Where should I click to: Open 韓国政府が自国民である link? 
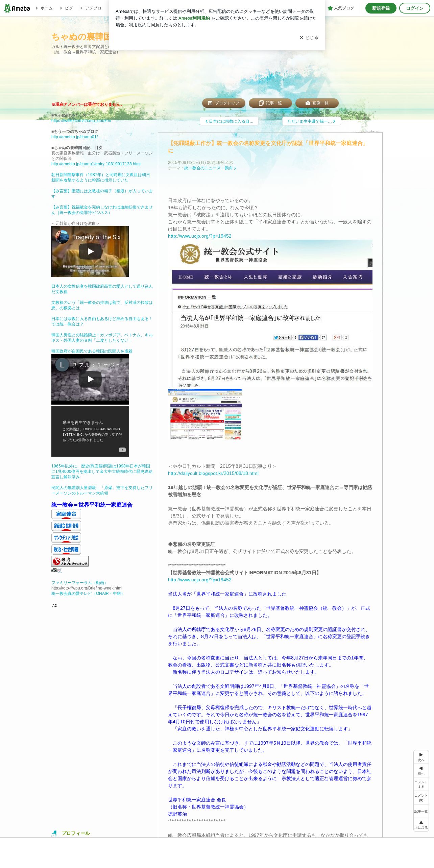point(92,351)
